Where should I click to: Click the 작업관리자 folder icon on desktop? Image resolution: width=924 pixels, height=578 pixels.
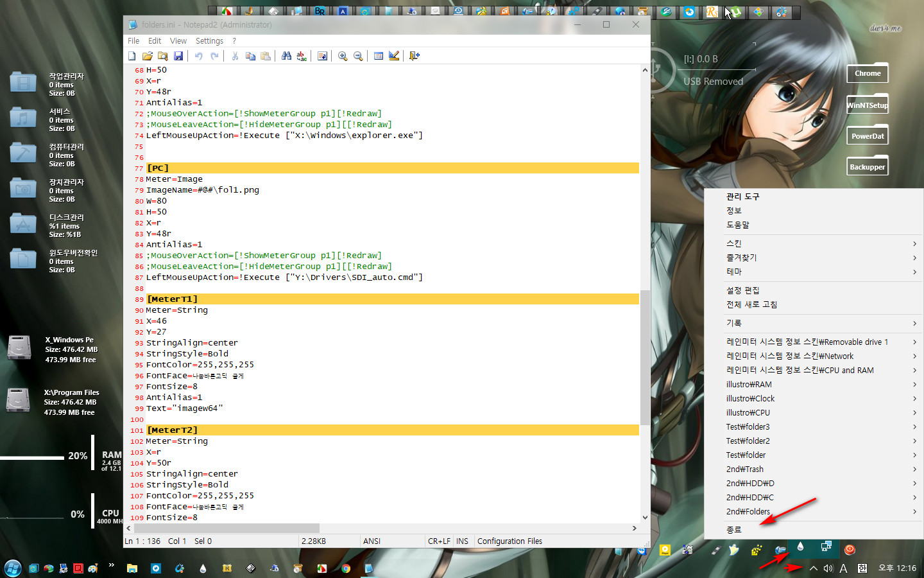pos(23,82)
